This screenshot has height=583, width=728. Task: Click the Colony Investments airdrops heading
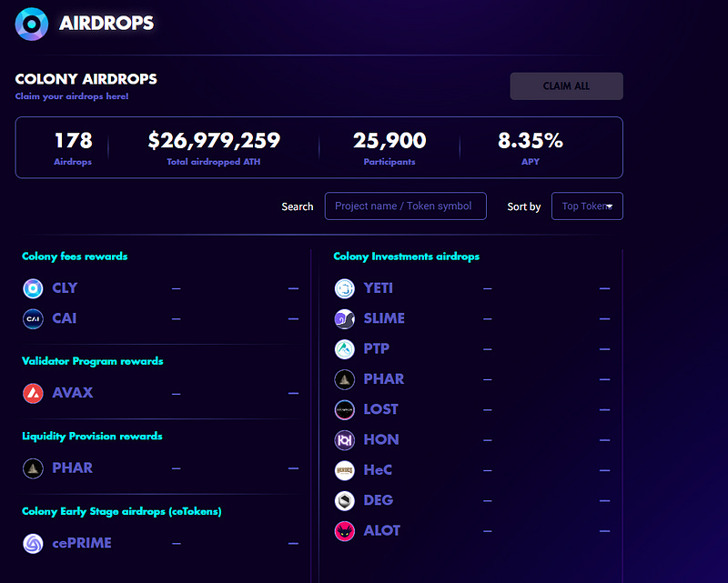pyautogui.click(x=406, y=256)
